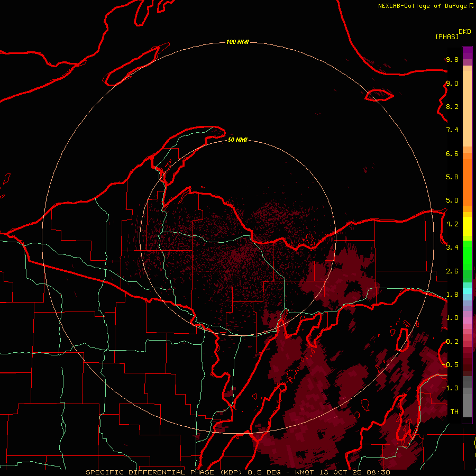Click the Specific Differential Phase (KDP) caption
Screen dimensions: 476x476
[x=165, y=472]
